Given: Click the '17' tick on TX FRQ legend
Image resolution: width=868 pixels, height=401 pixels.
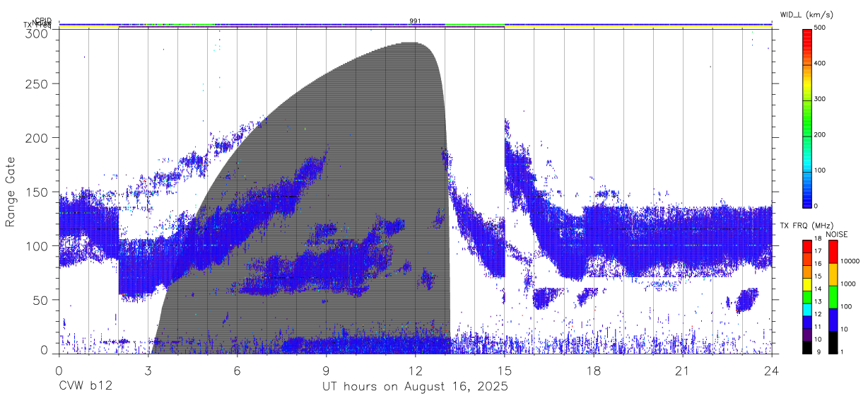Looking at the screenshot, I should click(817, 251).
